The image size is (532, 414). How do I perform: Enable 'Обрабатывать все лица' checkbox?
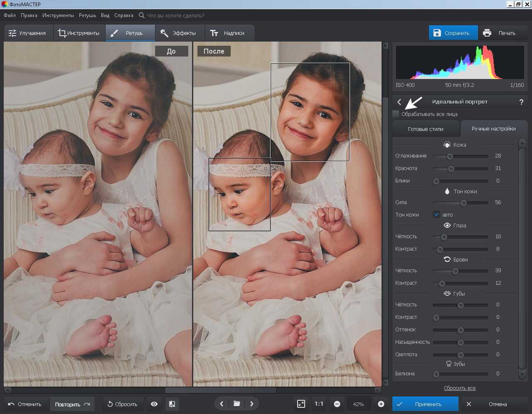tap(396, 114)
